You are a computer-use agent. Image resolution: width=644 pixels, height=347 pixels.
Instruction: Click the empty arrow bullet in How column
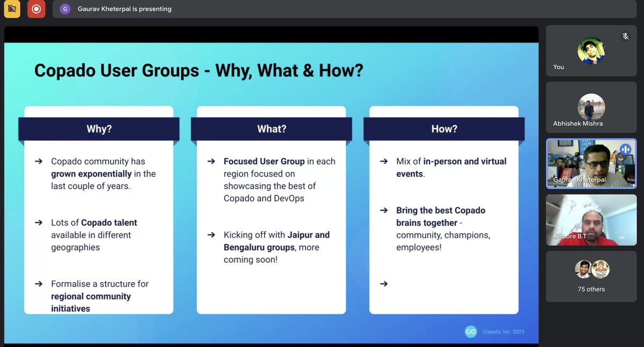point(384,284)
